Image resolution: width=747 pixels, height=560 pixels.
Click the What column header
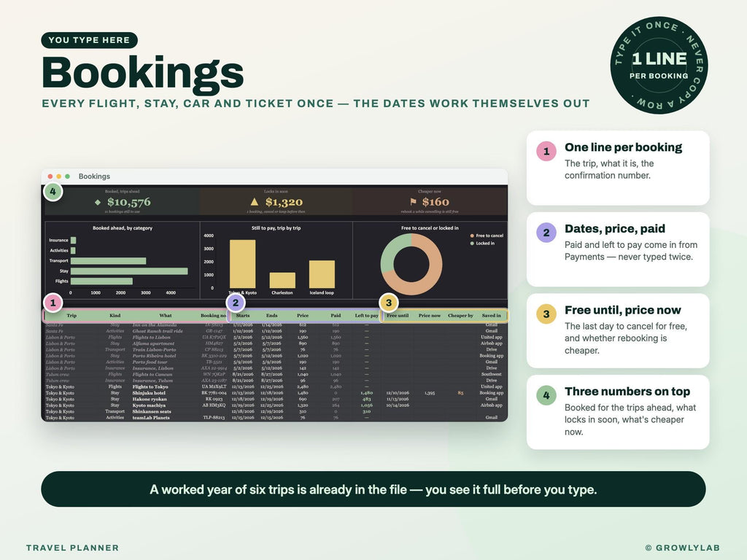pos(166,316)
